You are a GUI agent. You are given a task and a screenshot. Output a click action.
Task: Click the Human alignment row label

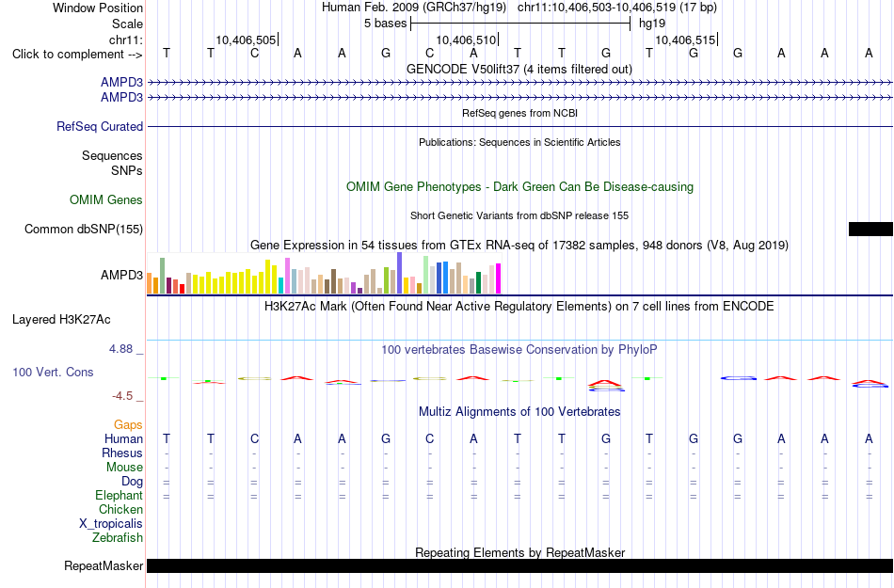(123, 438)
